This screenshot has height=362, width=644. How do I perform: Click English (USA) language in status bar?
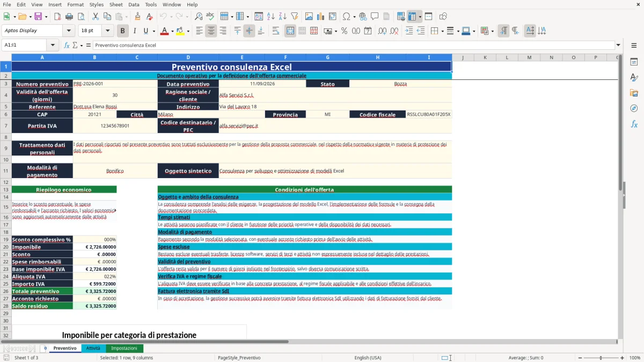pos(368,358)
